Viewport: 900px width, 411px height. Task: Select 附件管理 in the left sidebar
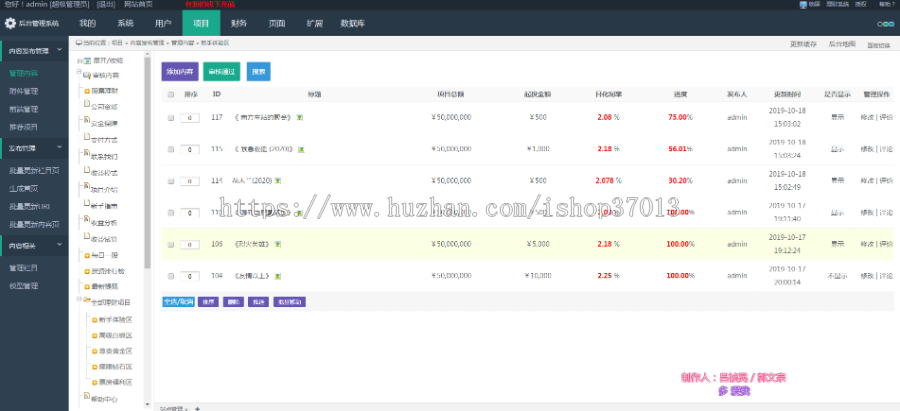[24, 91]
